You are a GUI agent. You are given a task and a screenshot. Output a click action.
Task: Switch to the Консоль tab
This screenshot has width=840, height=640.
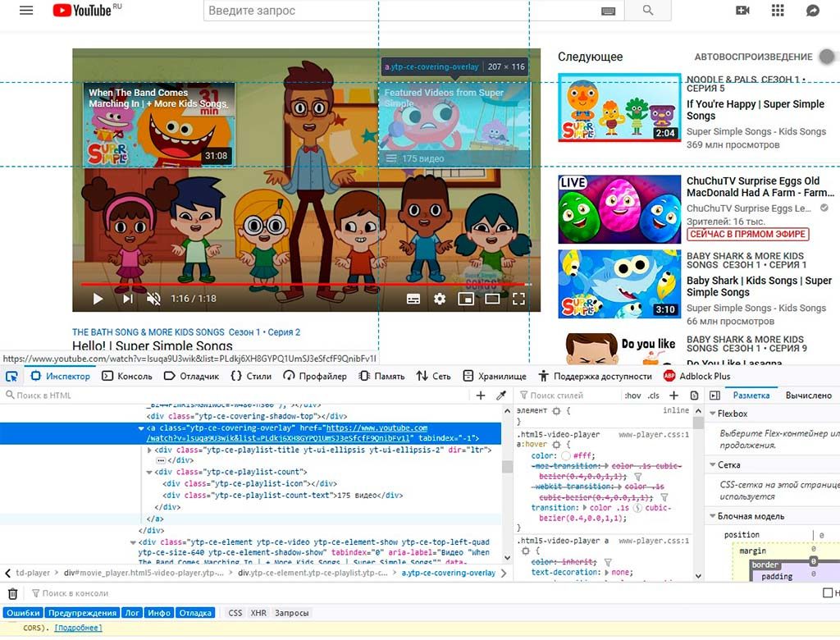[127, 377]
